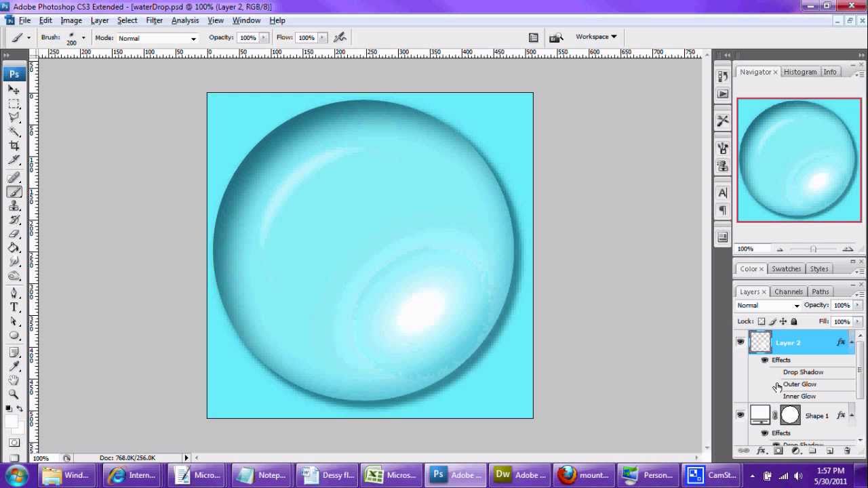Image resolution: width=868 pixels, height=488 pixels.
Task: Select the Magic Wand tool
Action: [x=14, y=131]
